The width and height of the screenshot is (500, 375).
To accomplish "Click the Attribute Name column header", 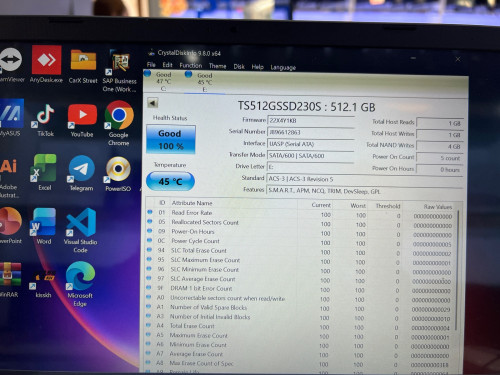I will coord(192,203).
